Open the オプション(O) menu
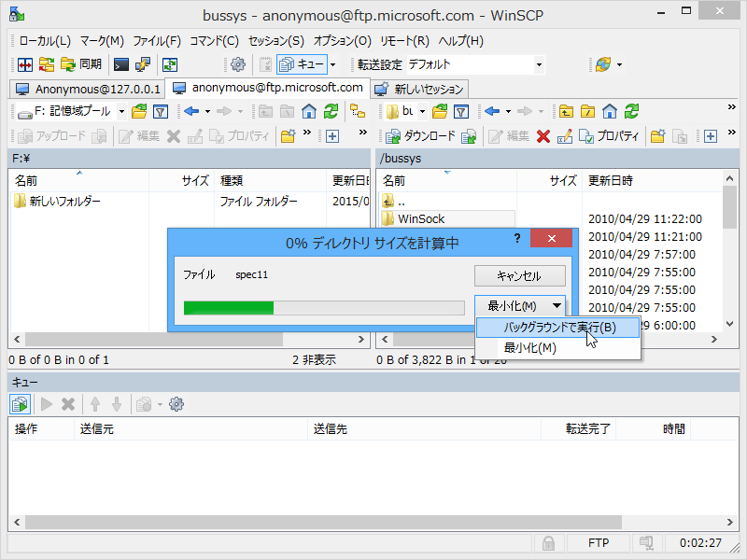Image resolution: width=747 pixels, height=560 pixels. (x=342, y=41)
